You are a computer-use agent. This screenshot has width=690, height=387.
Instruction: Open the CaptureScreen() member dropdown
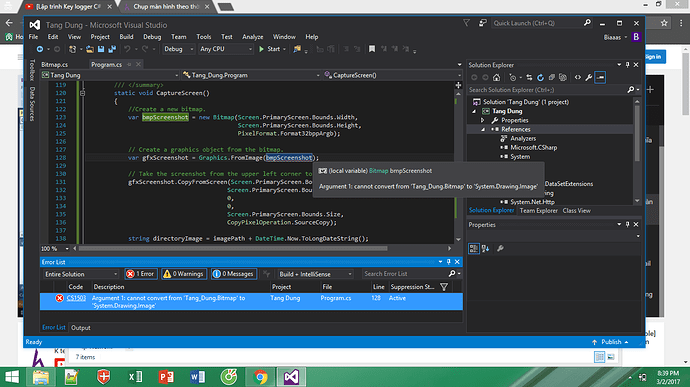coord(392,75)
